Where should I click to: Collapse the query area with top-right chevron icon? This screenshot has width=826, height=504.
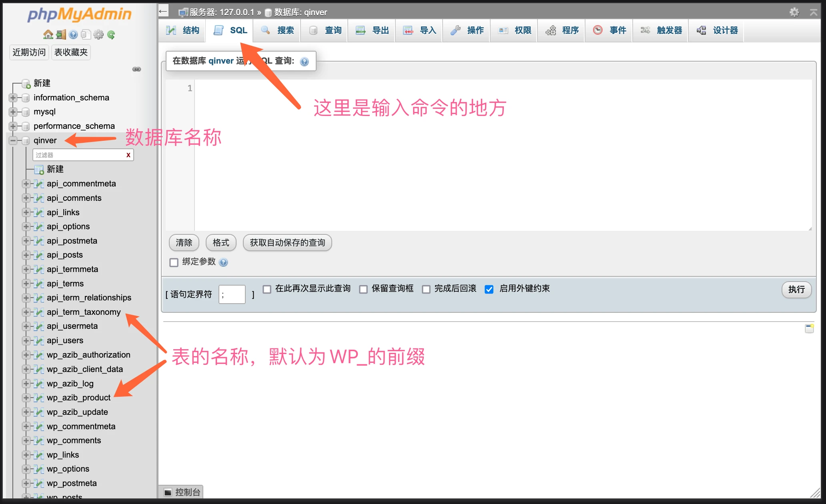(815, 12)
